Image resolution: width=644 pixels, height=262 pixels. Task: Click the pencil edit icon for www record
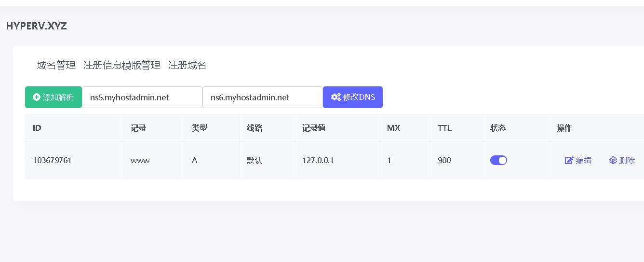click(569, 161)
